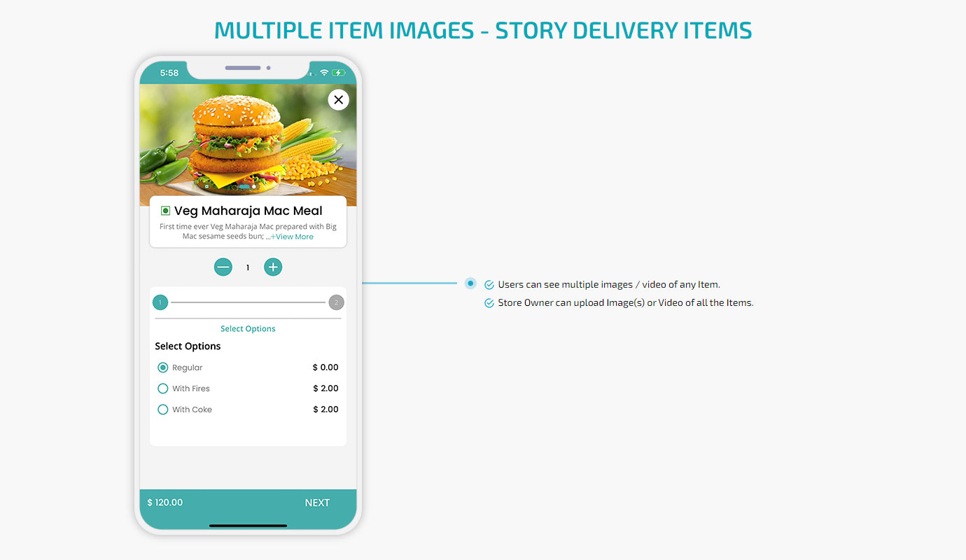Image resolution: width=966 pixels, height=560 pixels.
Task: Pick the With Coke option
Action: pos(163,409)
